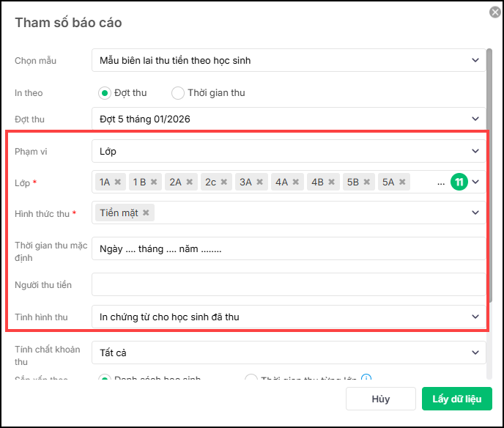Remove the 3A class tag
The height and width of the screenshot is (428, 504).
click(x=259, y=182)
